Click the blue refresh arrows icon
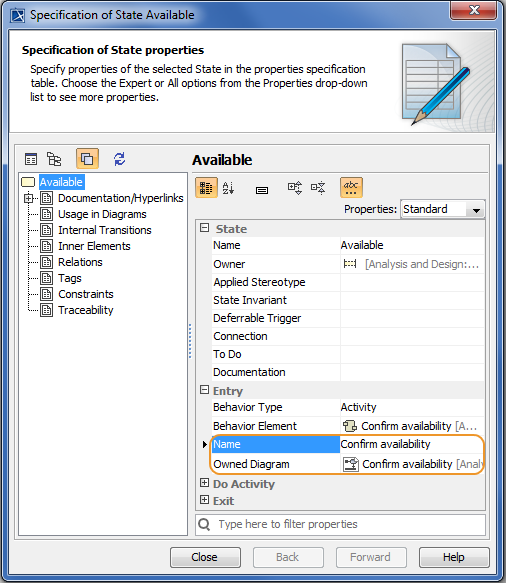The width and height of the screenshot is (506, 583). point(120,159)
